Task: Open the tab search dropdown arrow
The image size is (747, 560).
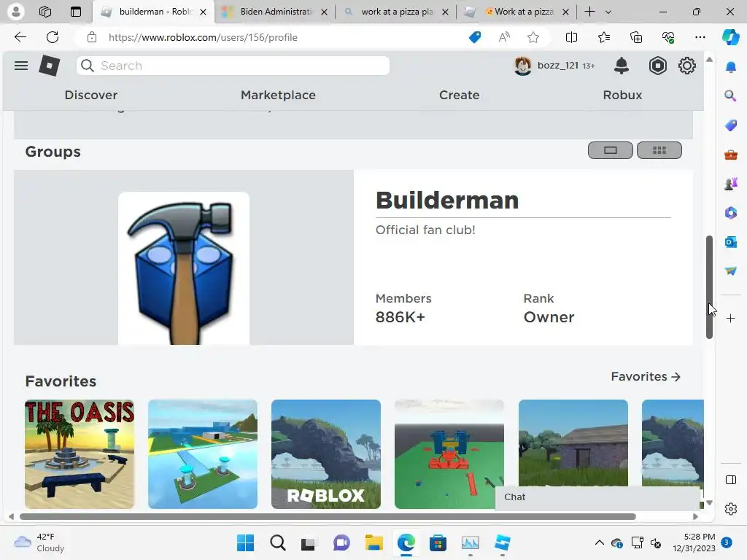Action: (x=608, y=12)
